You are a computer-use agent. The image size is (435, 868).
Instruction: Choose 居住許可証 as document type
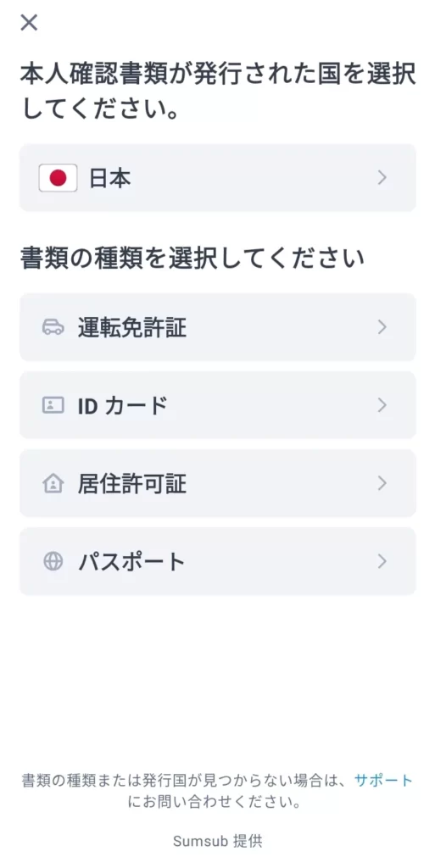[x=217, y=483]
